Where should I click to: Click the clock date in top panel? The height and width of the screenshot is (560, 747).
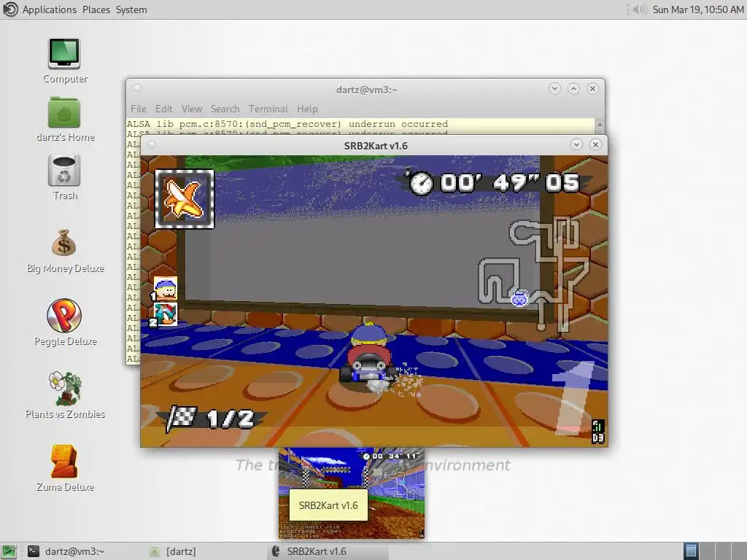(x=697, y=9)
